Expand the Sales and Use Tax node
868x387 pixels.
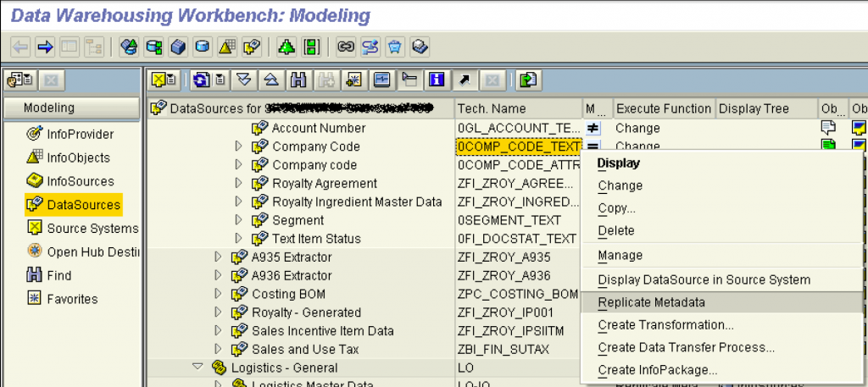[x=218, y=350]
